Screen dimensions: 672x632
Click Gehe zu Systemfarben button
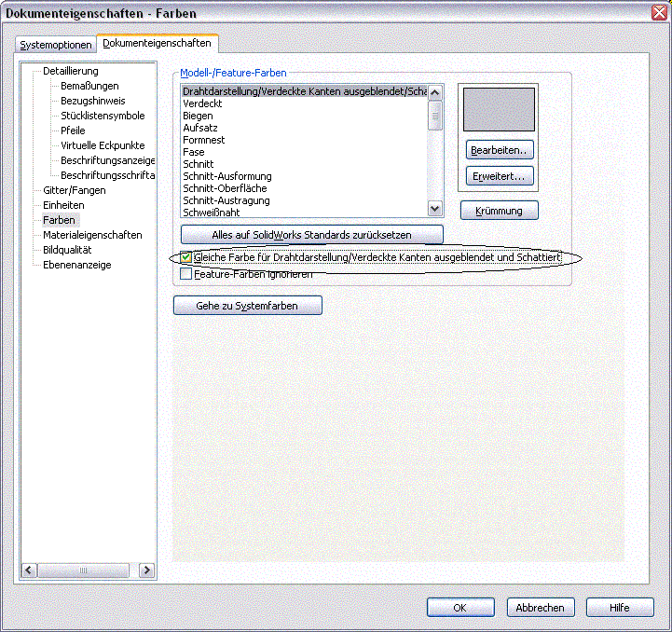tap(248, 306)
